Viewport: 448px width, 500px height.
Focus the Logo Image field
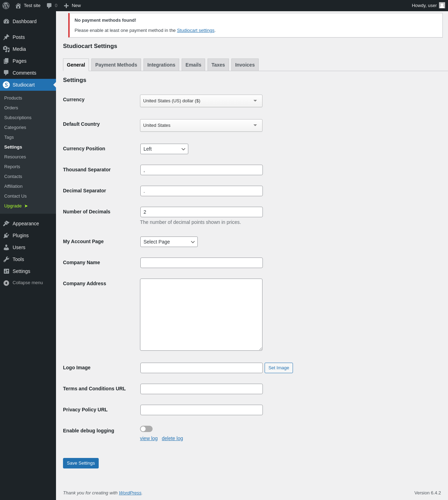point(202,368)
